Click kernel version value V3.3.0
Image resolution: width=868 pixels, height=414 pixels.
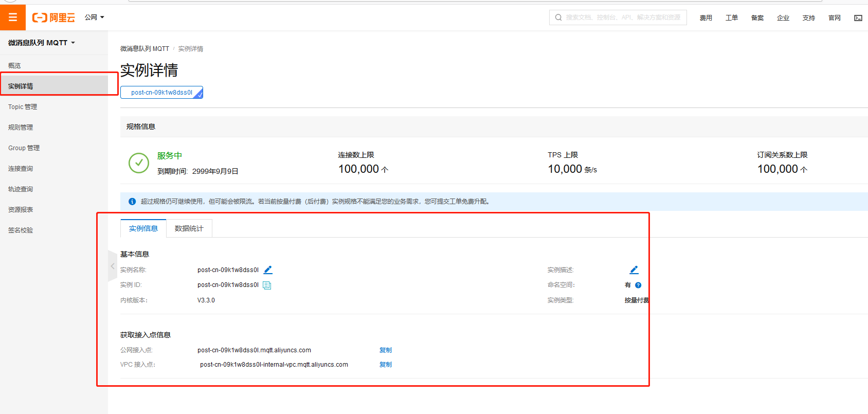coord(206,300)
